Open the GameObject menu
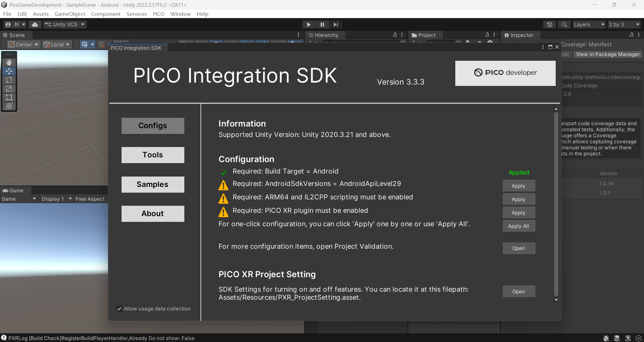The image size is (644, 342). [x=70, y=14]
